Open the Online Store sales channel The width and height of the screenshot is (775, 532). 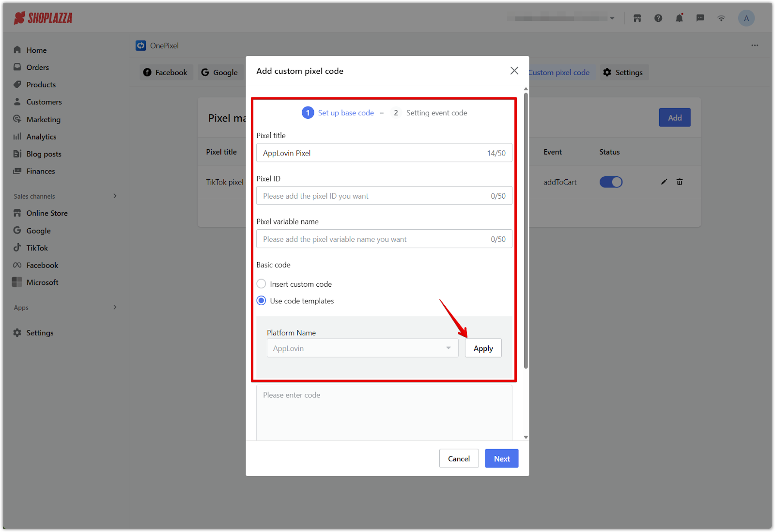click(46, 213)
